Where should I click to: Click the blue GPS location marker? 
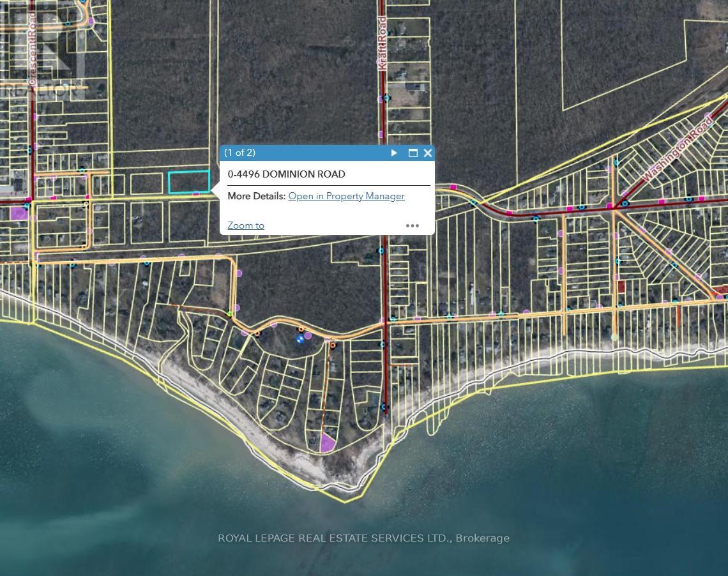pos(300,340)
